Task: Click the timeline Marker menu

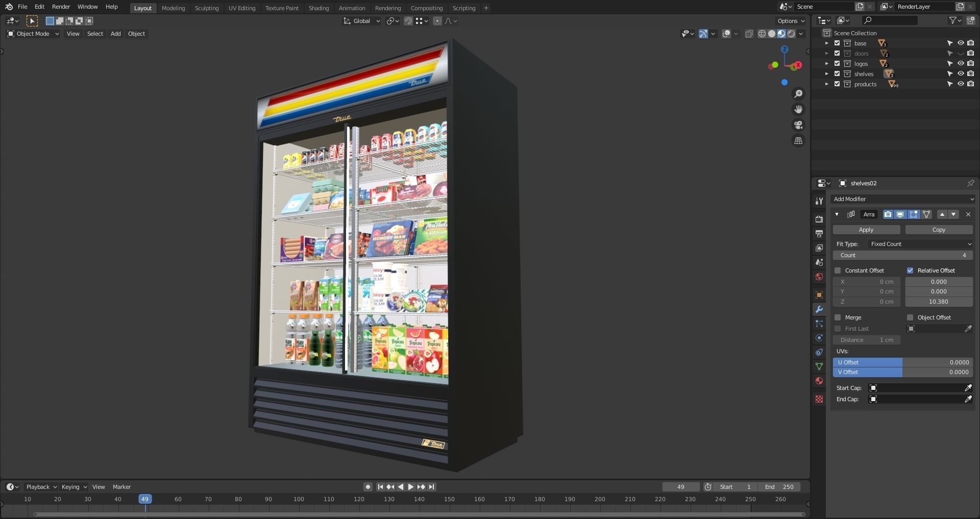Action: click(x=121, y=487)
